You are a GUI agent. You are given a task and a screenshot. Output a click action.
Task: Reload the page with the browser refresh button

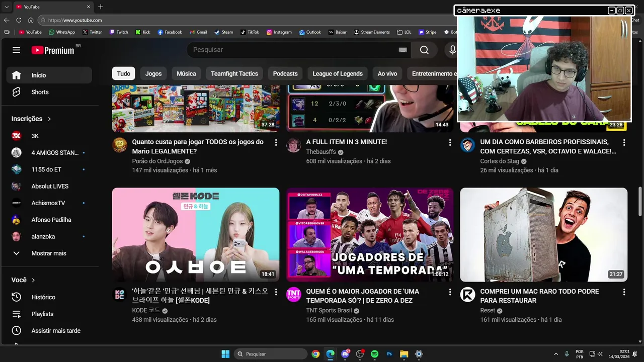coord(19,20)
